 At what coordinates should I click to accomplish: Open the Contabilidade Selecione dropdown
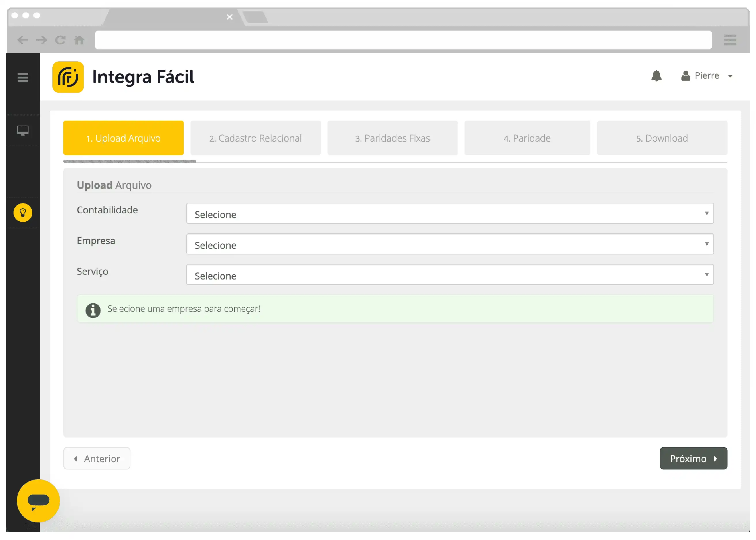[x=450, y=214]
